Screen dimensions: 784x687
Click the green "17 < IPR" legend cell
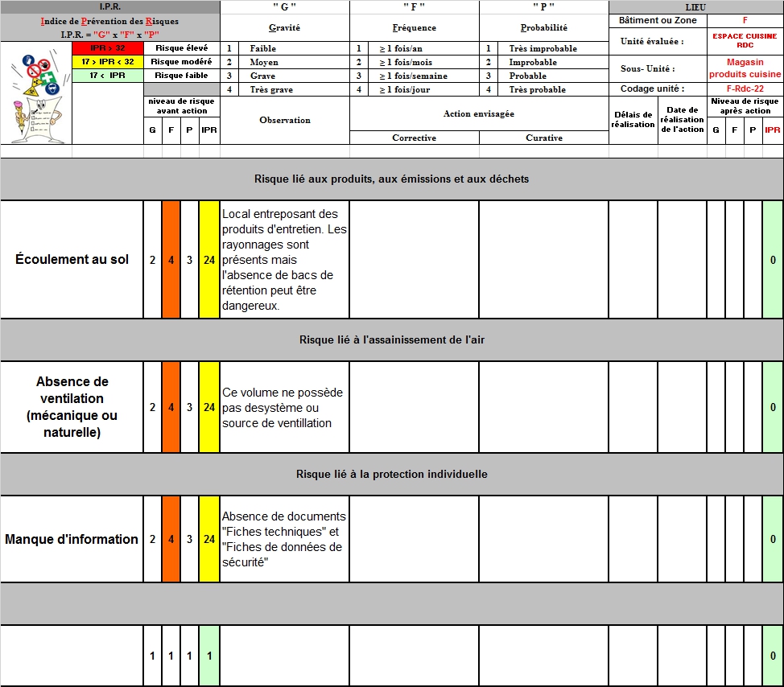[108, 76]
